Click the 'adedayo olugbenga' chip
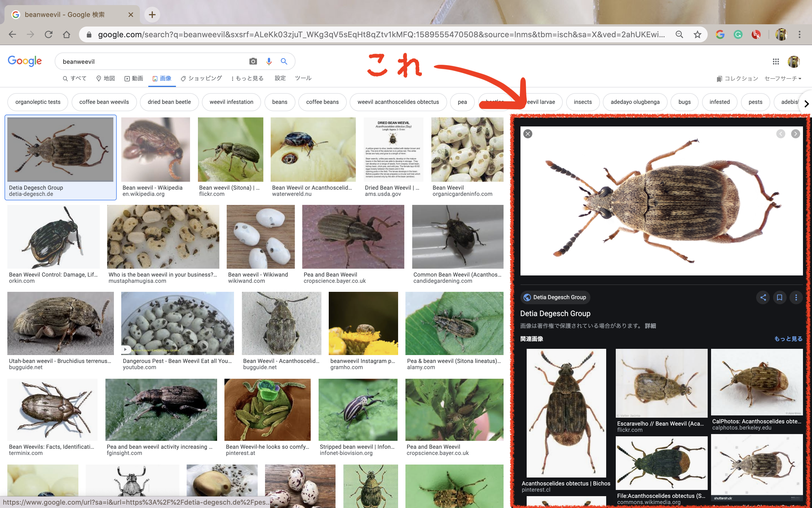 coord(635,102)
